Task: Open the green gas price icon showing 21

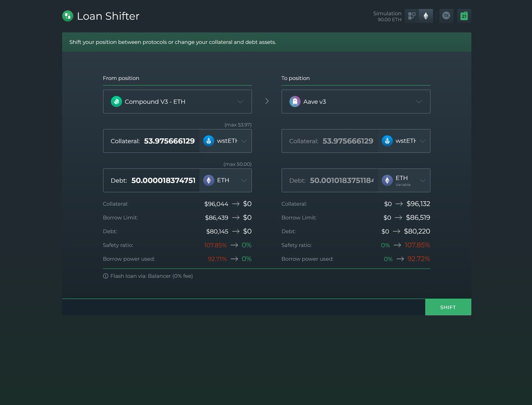Action: click(x=464, y=16)
